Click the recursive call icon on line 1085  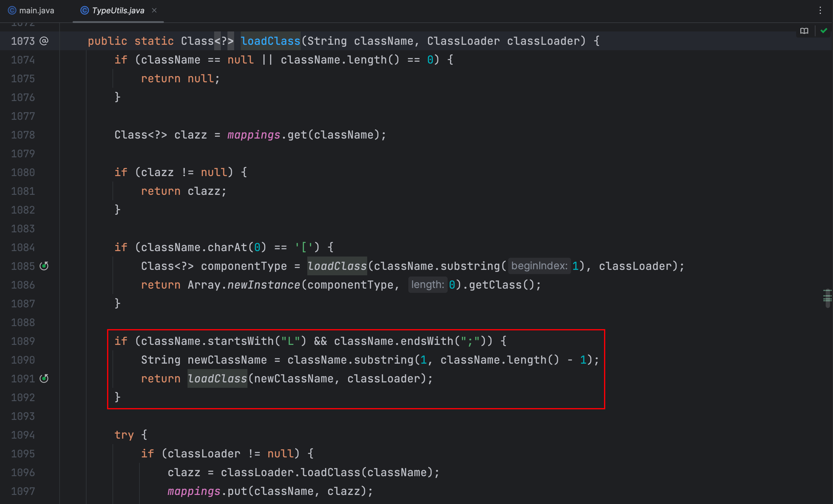click(x=44, y=266)
